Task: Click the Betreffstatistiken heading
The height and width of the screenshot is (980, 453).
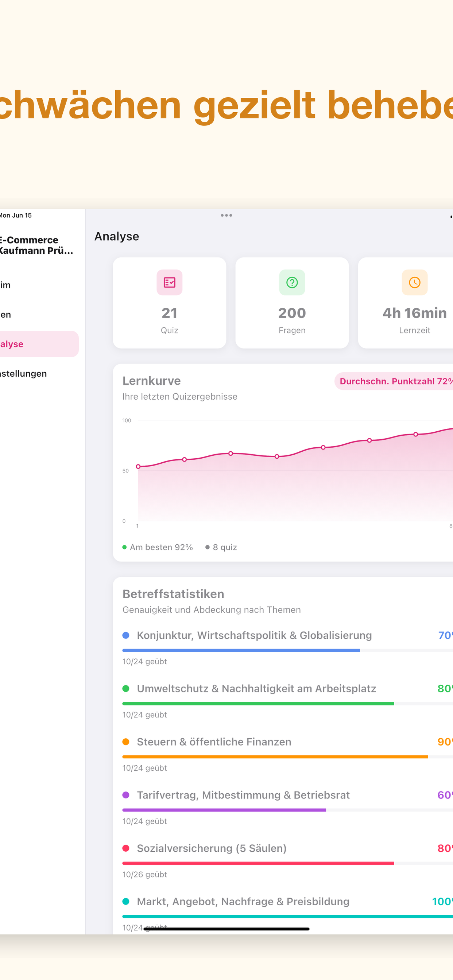Action: [x=173, y=594]
